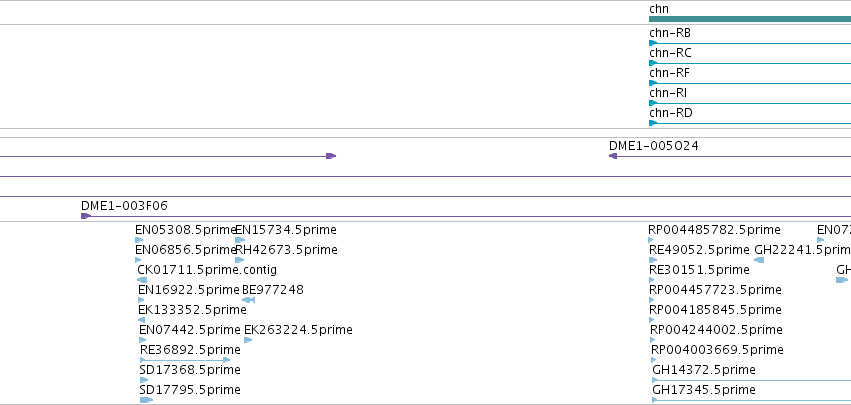Click the DME1-005O24 purple arrowhead
Image resolution: width=851 pixels, height=405 pixels.
click(x=613, y=156)
